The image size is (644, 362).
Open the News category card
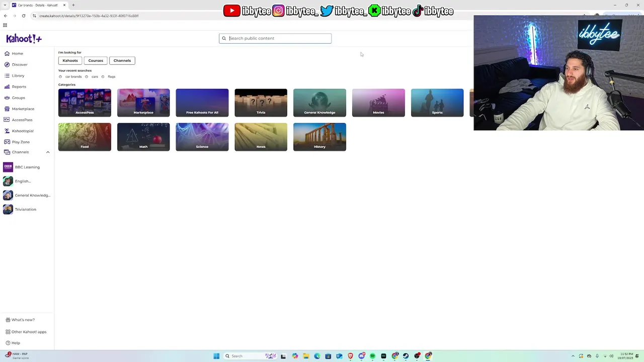[x=261, y=137]
